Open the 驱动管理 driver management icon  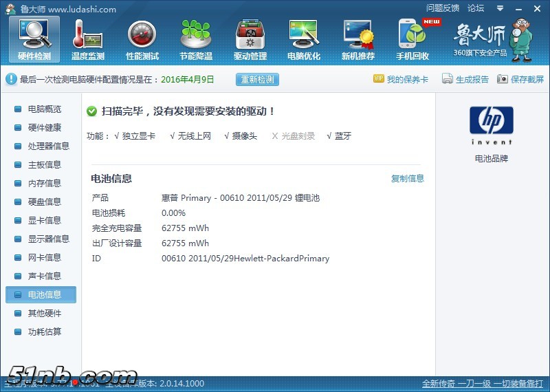(250, 39)
